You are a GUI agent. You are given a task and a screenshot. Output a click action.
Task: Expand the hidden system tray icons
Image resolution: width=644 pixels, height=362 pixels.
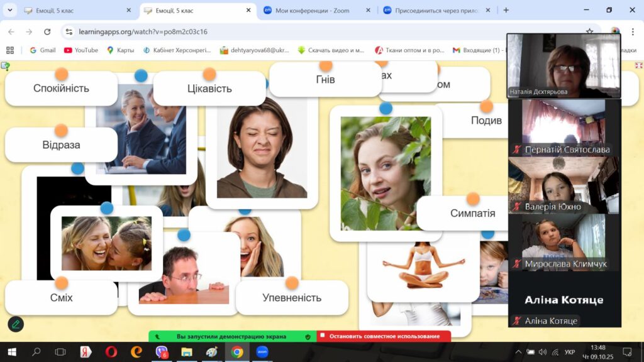pyautogui.click(x=518, y=352)
